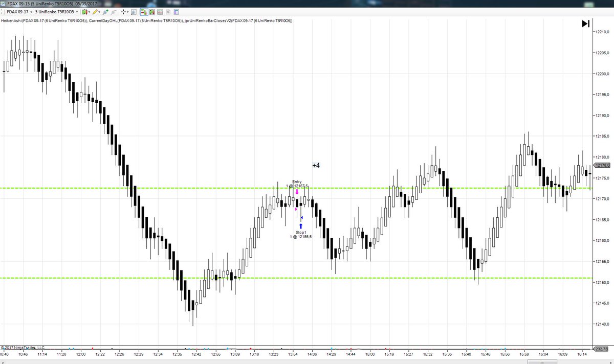Select the pencil drawing tools icon

(x=95, y=12)
